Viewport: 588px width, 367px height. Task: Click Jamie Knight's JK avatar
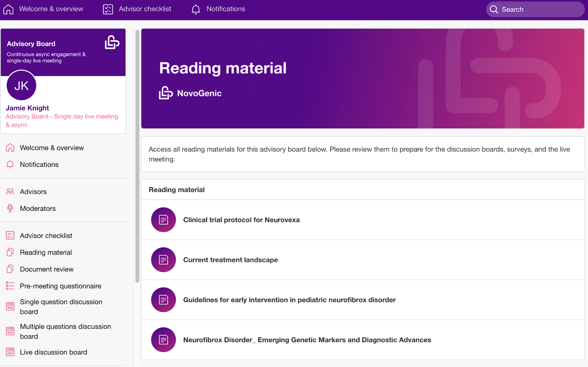(21, 85)
